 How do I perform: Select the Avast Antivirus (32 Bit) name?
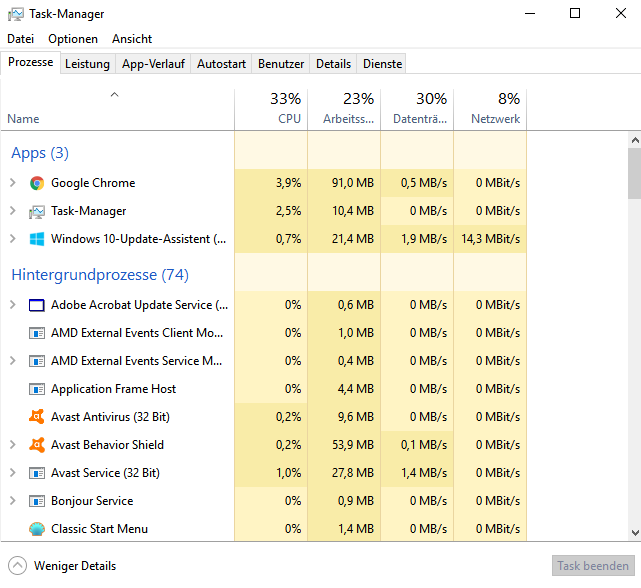[110, 417]
